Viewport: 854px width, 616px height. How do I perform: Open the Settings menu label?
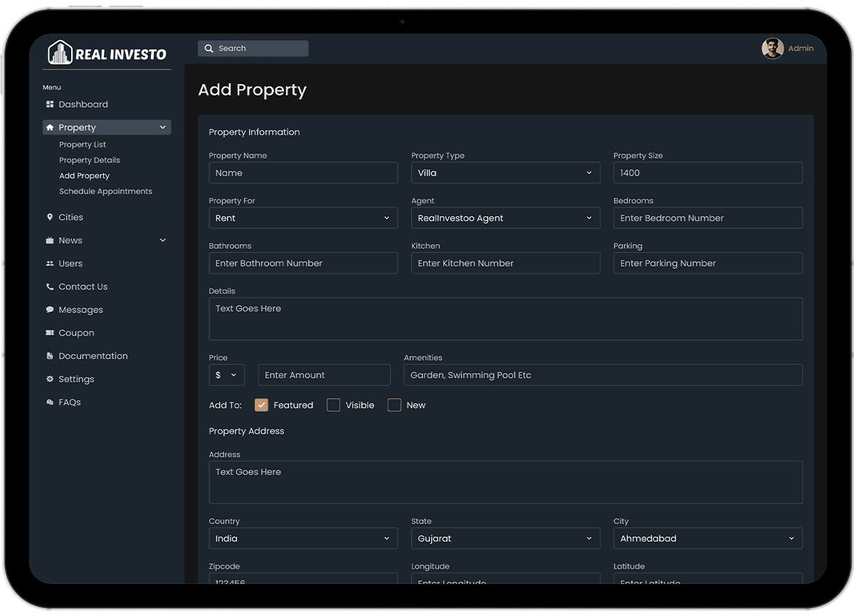point(76,379)
